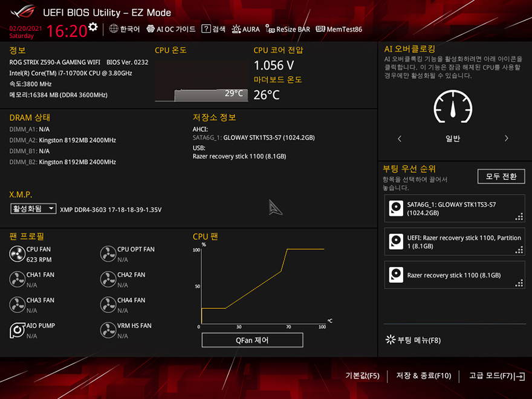
Task: Select 한국어 language menu
Action: 125,29
